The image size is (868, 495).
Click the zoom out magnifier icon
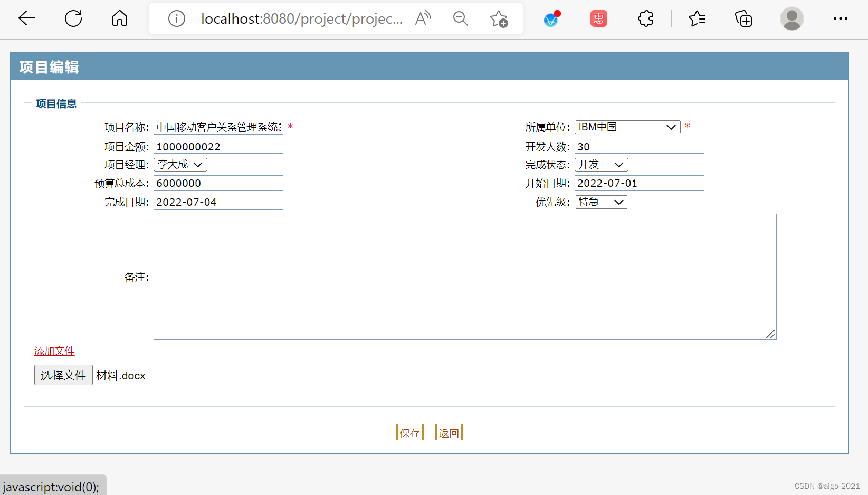pyautogui.click(x=461, y=19)
